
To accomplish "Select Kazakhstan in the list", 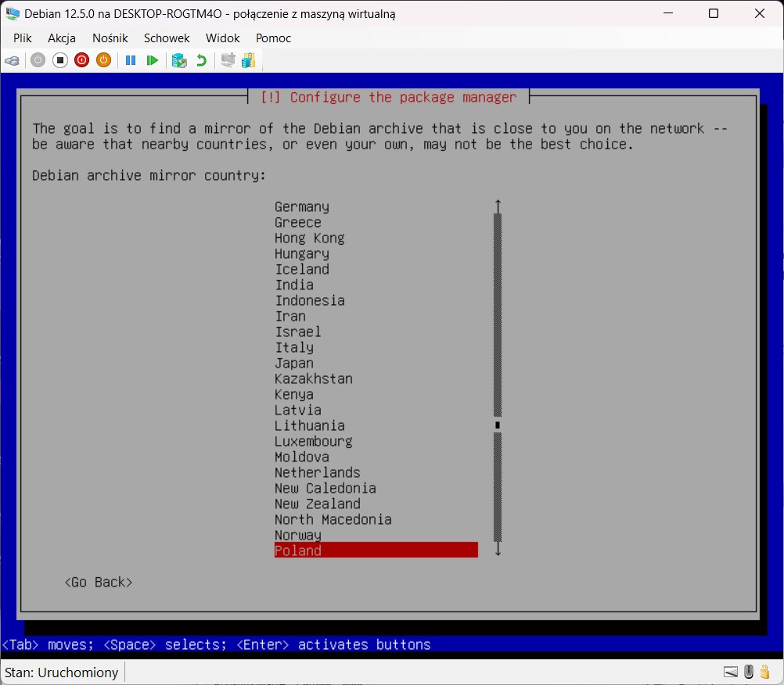I will [x=314, y=378].
